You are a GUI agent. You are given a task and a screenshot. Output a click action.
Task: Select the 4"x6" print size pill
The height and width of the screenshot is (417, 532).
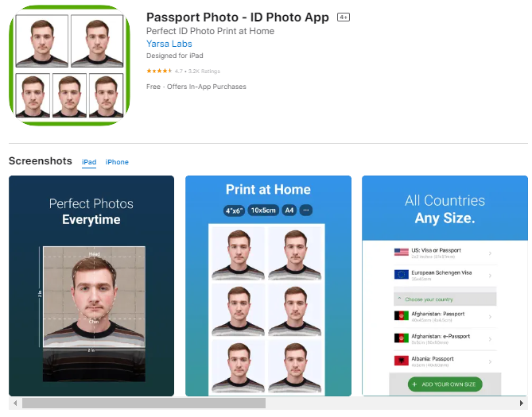click(234, 210)
